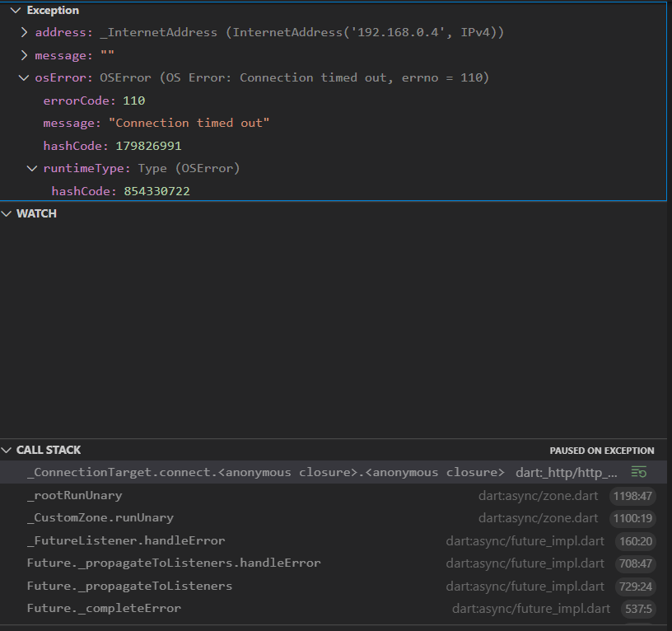Click the runtimeType: Type (OSError) text
This screenshot has width=672, height=631.
click(x=142, y=169)
